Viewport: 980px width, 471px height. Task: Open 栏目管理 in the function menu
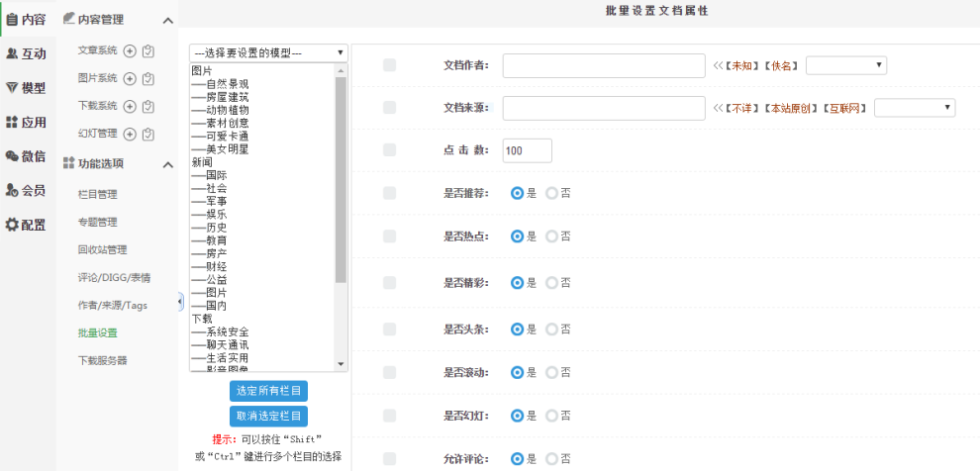[97, 195]
